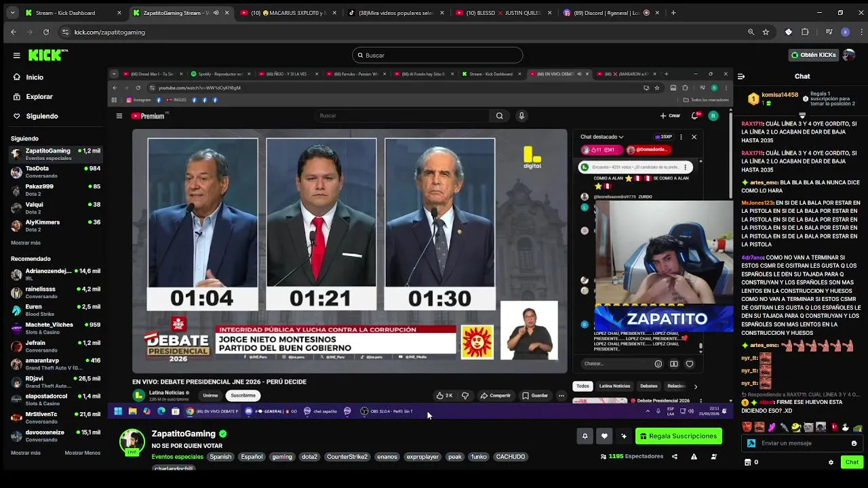Open Jefrain recommended channel

(x=56, y=346)
